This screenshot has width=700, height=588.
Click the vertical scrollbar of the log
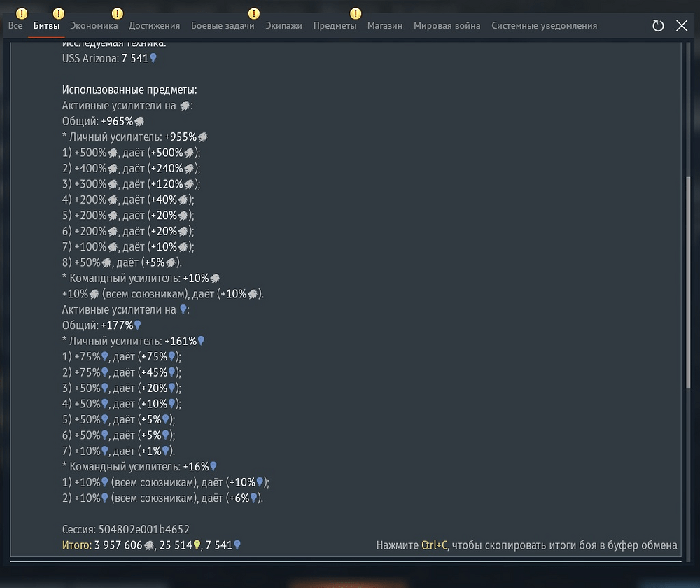(688, 280)
